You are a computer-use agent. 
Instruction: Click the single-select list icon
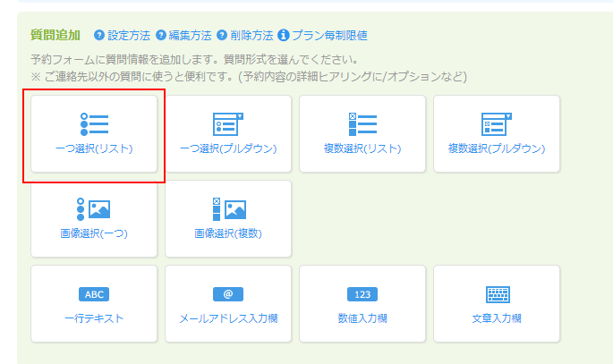(x=94, y=123)
